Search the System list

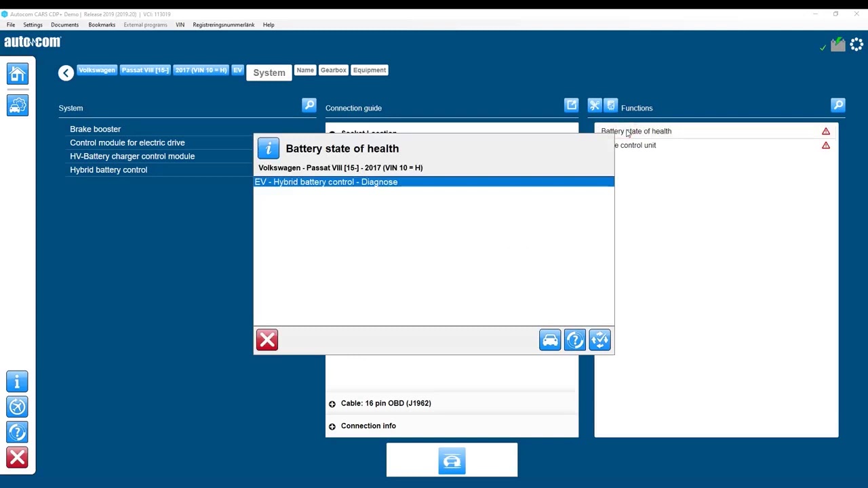[309, 105]
